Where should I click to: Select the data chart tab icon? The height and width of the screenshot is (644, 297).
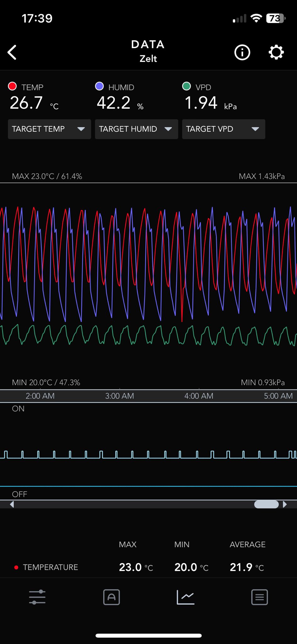186,597
